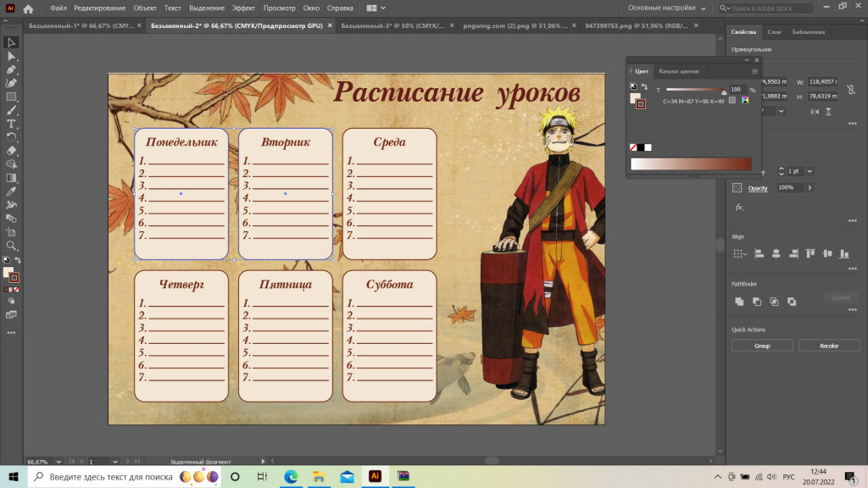The height and width of the screenshot is (488, 868).
Task: Click the Group quick action button
Action: (762, 346)
